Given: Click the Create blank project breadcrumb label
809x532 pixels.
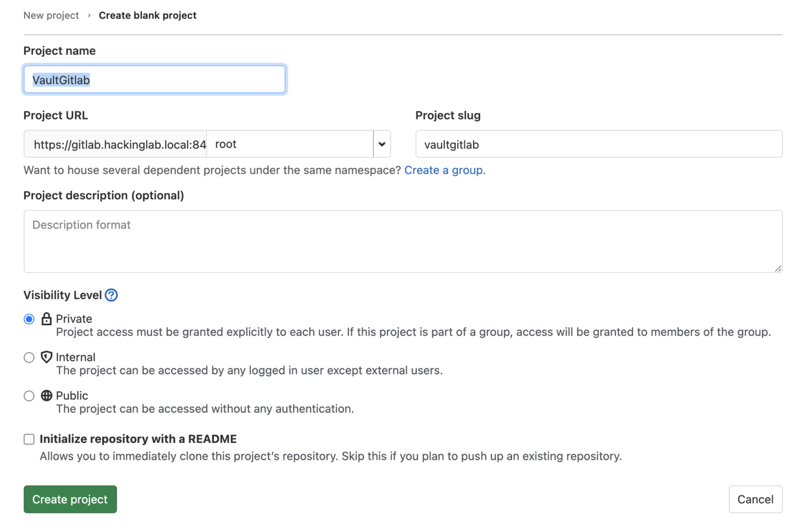Looking at the screenshot, I should click(x=147, y=15).
